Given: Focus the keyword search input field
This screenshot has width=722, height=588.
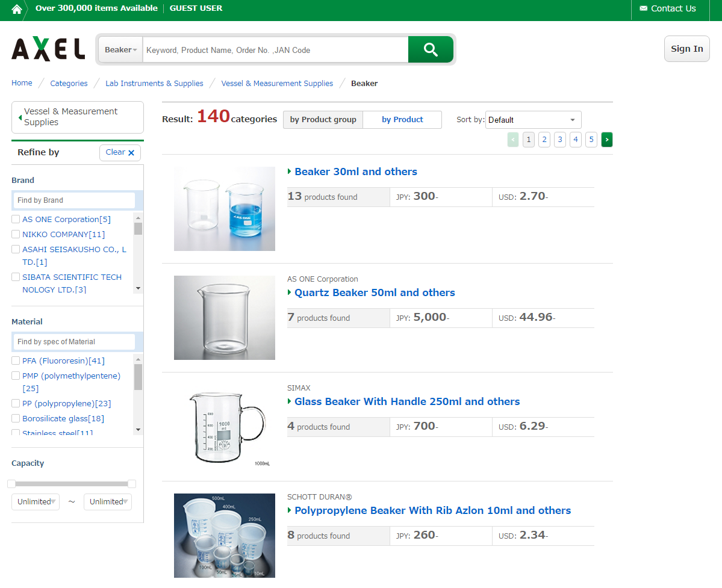Looking at the screenshot, I should click(275, 50).
